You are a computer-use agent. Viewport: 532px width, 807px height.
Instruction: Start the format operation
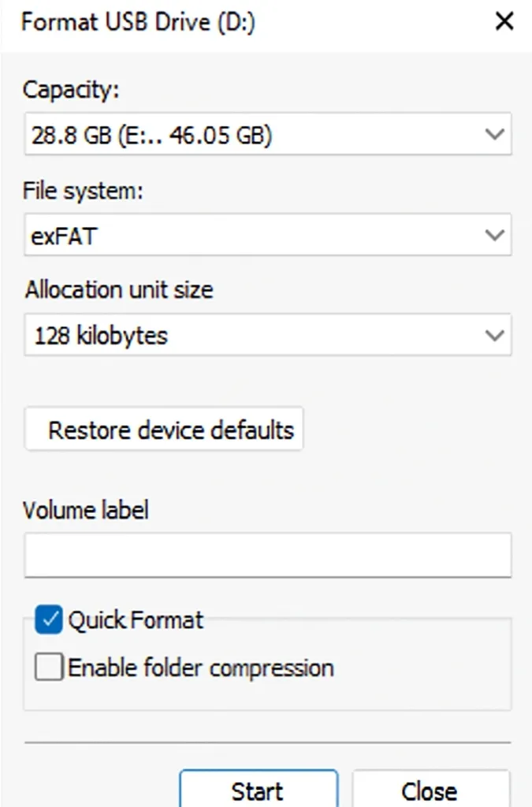coord(258,790)
